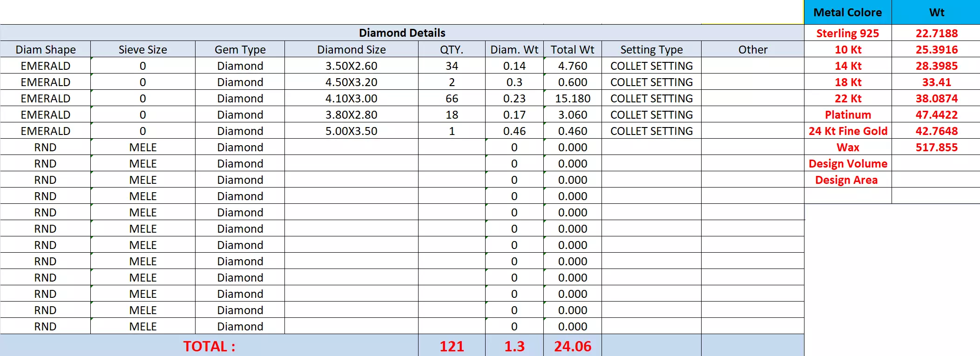Select the 4.10X3.00 diamond size cell

coord(351,98)
